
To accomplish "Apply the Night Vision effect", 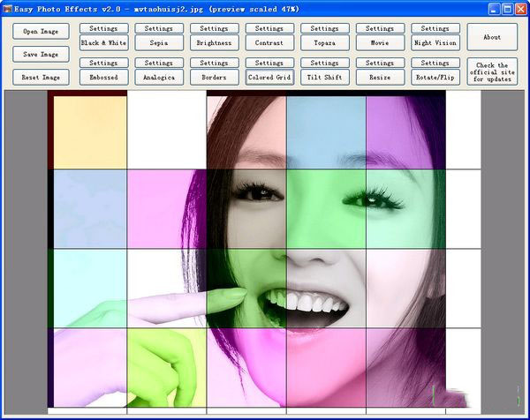I will [435, 43].
